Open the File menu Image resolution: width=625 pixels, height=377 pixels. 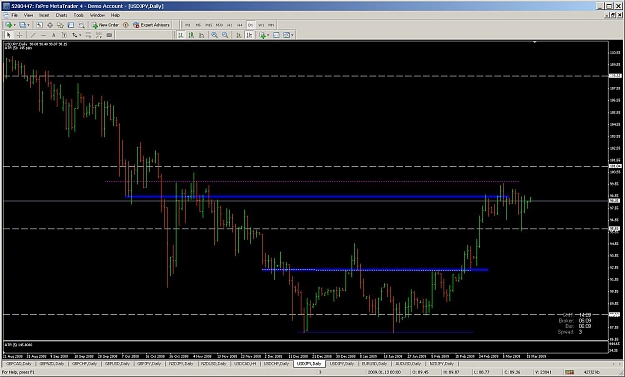click(15, 15)
